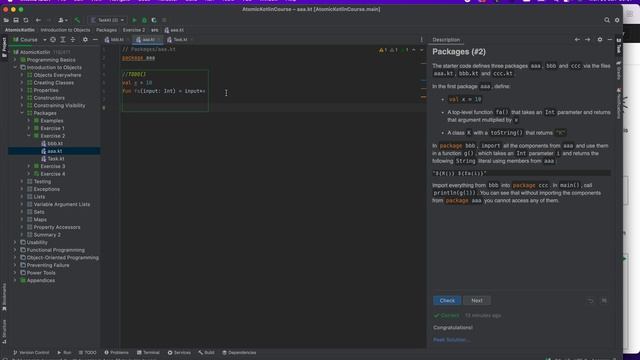Open the Task sidebar tool window
Screen dimensions: 640x360
pyautogui.click(x=619, y=46)
